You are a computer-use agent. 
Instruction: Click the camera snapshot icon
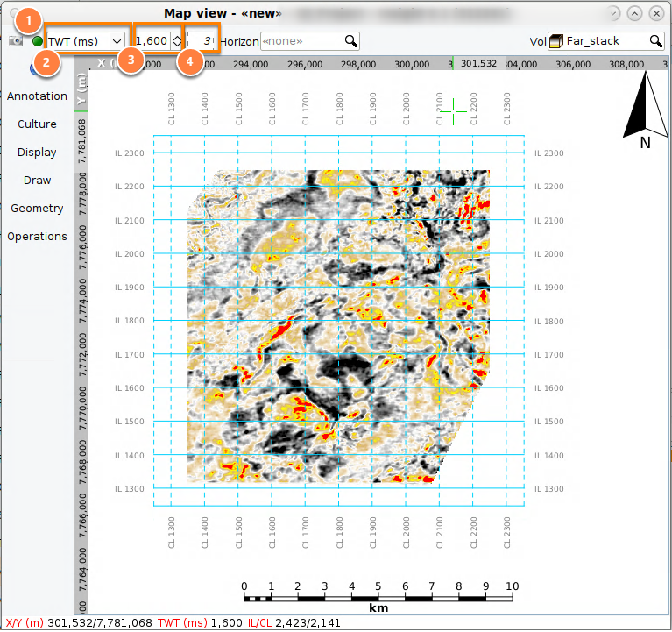coord(16,41)
